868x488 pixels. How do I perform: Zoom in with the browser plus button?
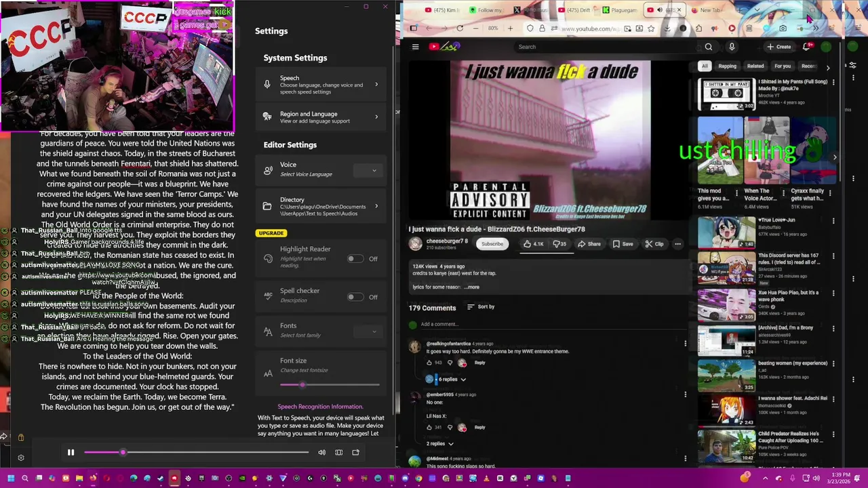509,28
